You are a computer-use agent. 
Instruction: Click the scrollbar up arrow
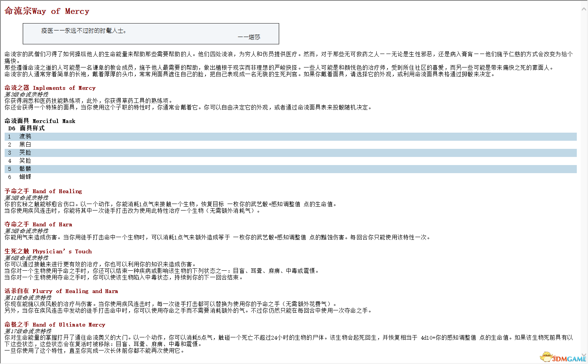pos(584,9)
